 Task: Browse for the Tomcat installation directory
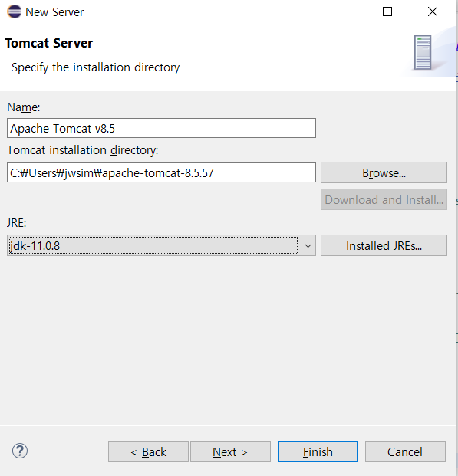[x=384, y=172]
